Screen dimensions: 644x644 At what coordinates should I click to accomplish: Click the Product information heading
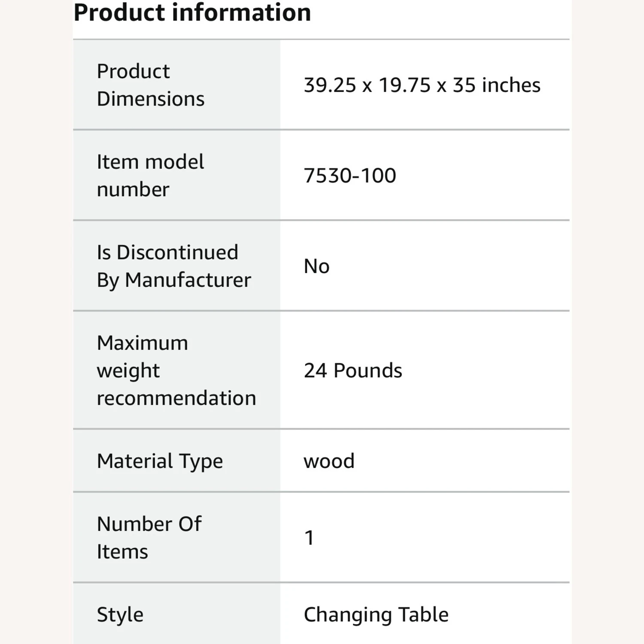coord(192,13)
